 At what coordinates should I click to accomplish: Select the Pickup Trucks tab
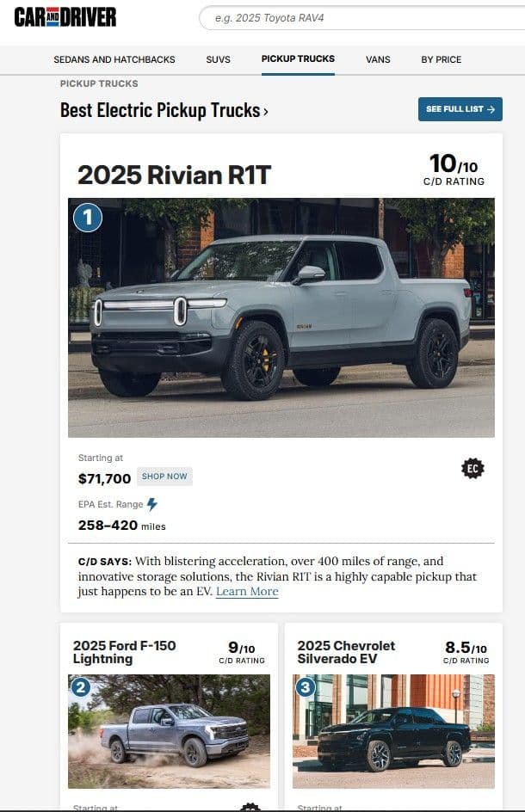point(298,59)
